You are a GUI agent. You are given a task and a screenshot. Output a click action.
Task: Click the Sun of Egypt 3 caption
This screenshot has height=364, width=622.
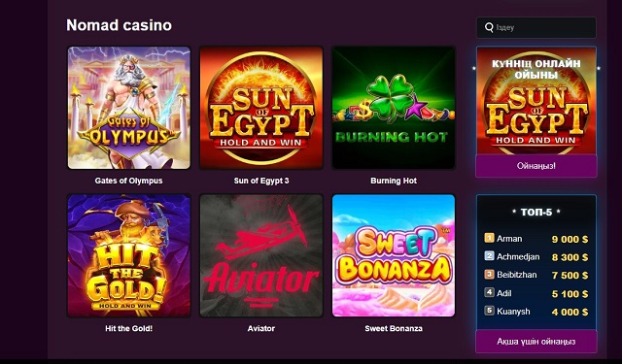point(261,181)
